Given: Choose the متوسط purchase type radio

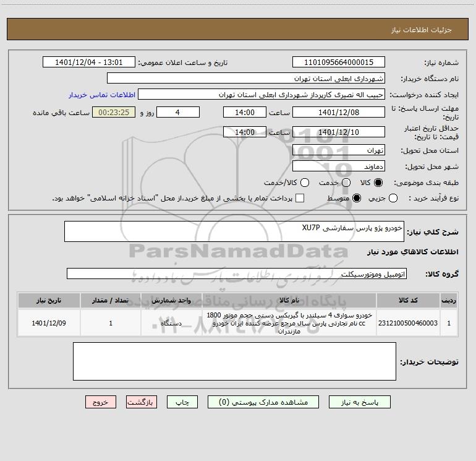Looking at the screenshot, I should point(357,198).
